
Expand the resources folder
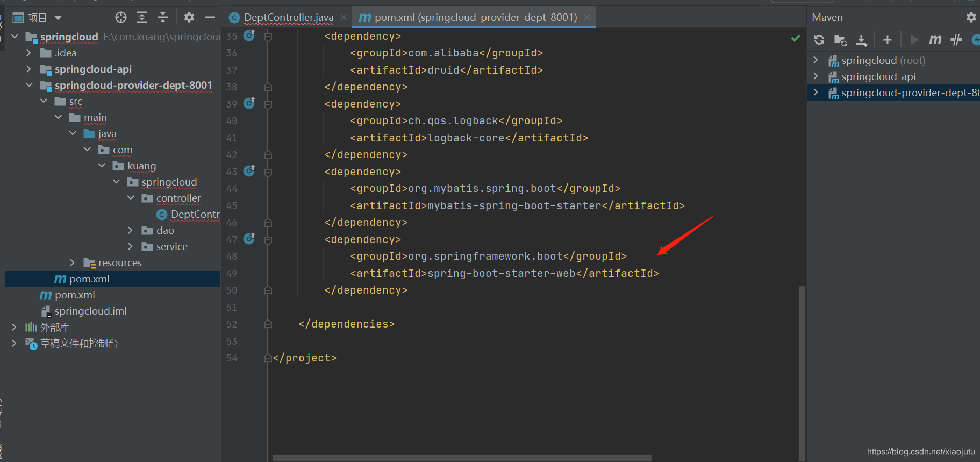point(73,262)
